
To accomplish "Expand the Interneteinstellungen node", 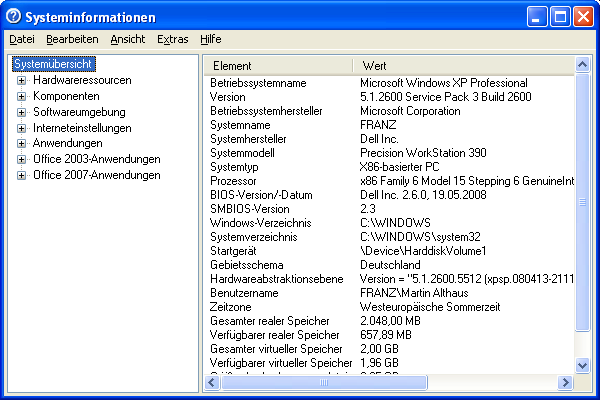I will (x=21, y=128).
